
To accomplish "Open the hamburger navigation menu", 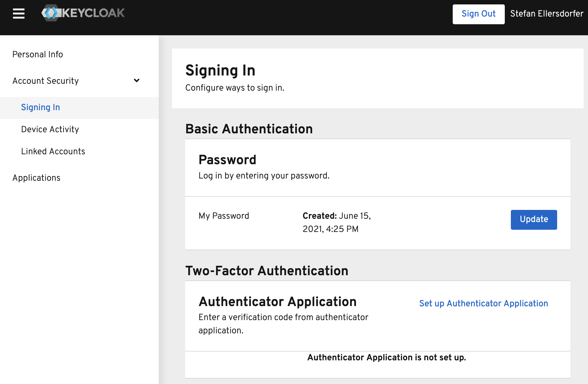I will (x=19, y=13).
